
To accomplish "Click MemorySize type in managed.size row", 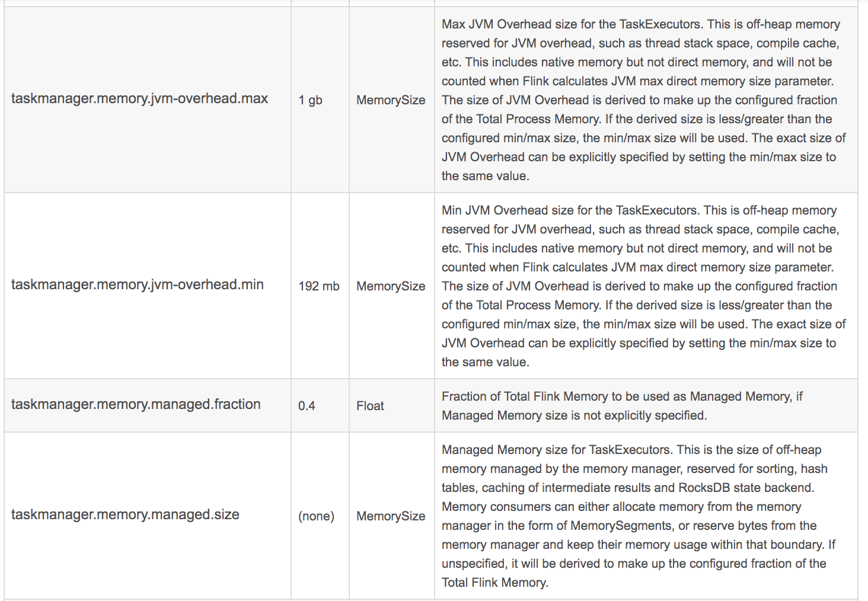I will tap(391, 516).
